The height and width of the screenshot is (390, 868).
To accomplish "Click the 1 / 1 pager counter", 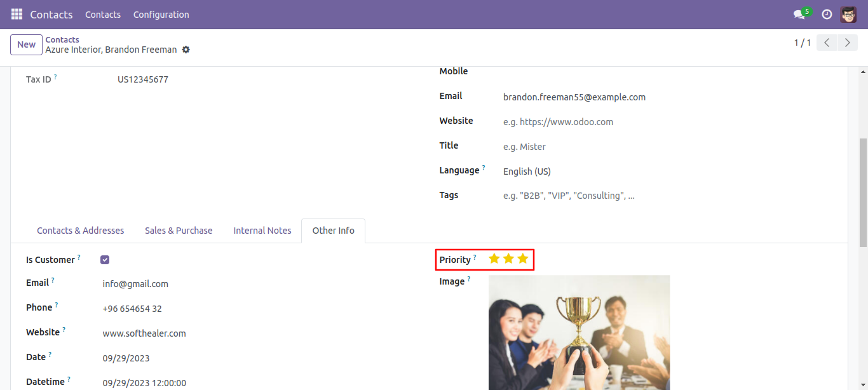I will [803, 43].
